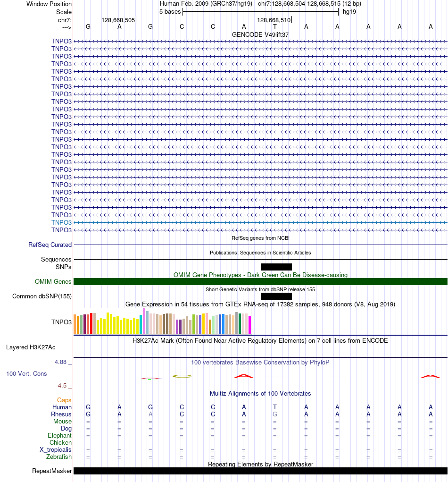This screenshot has width=448, height=482.
Task: Click the "Zebrafish" alignment row label
Action: pyautogui.click(x=58, y=457)
